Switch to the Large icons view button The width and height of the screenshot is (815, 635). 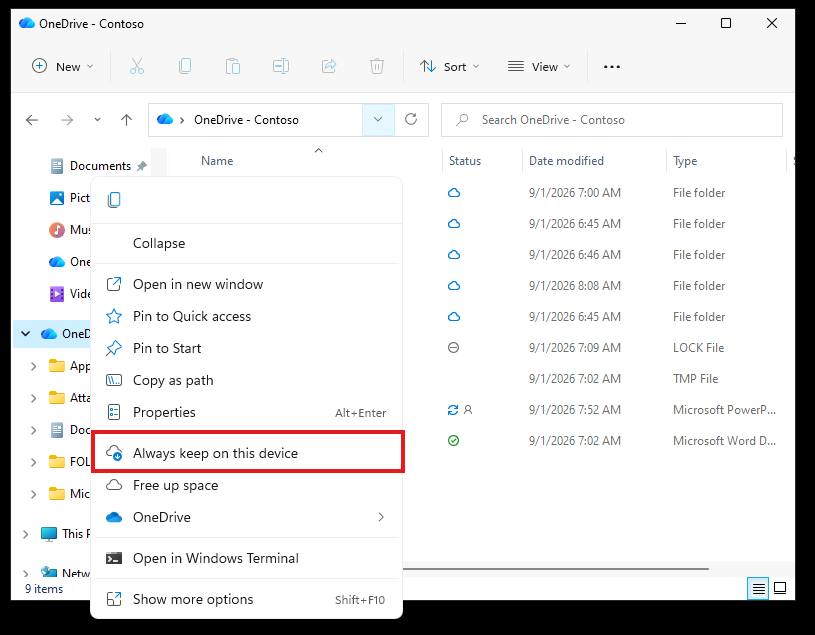780,588
